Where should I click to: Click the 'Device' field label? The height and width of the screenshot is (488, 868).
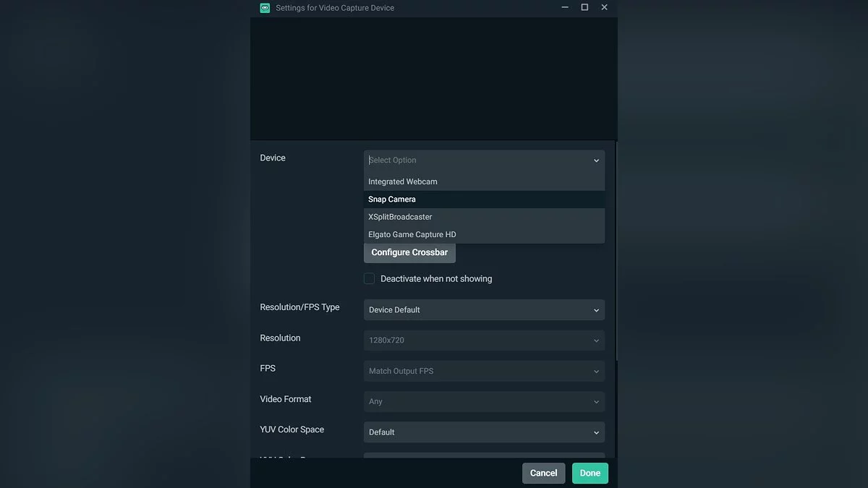click(273, 158)
